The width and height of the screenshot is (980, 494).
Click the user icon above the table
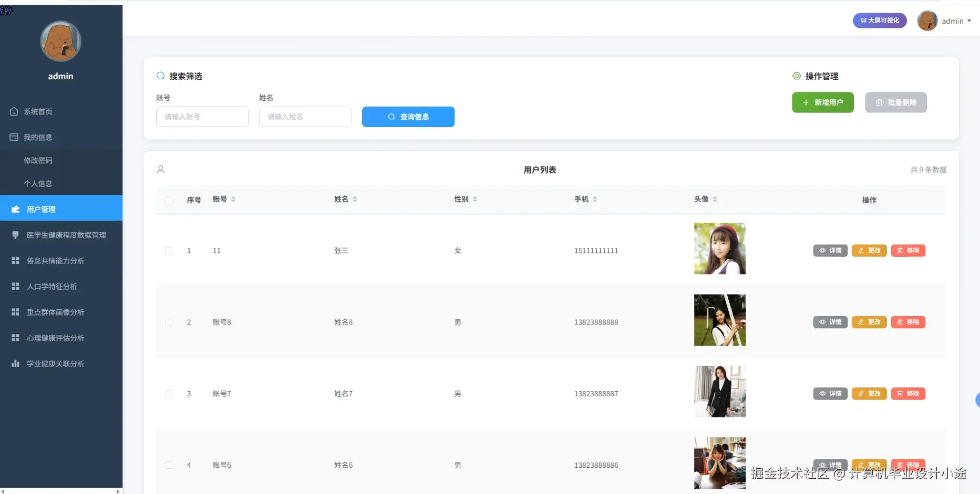coord(161,169)
